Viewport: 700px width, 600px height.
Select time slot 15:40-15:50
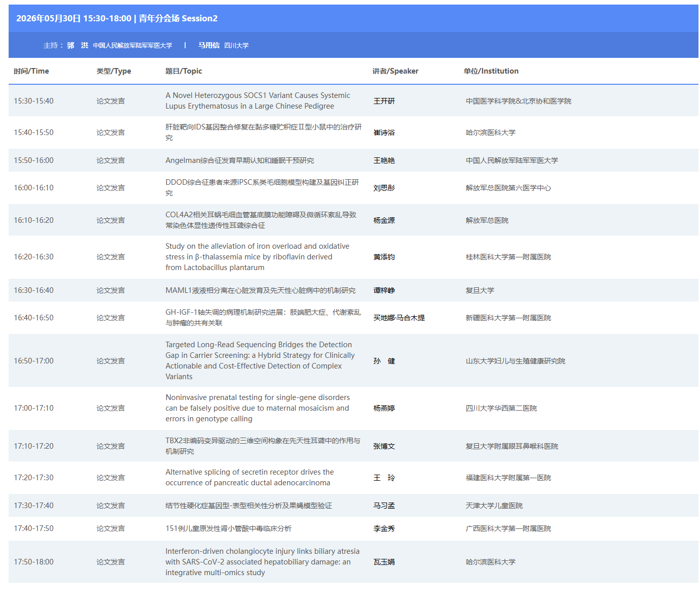point(33,132)
